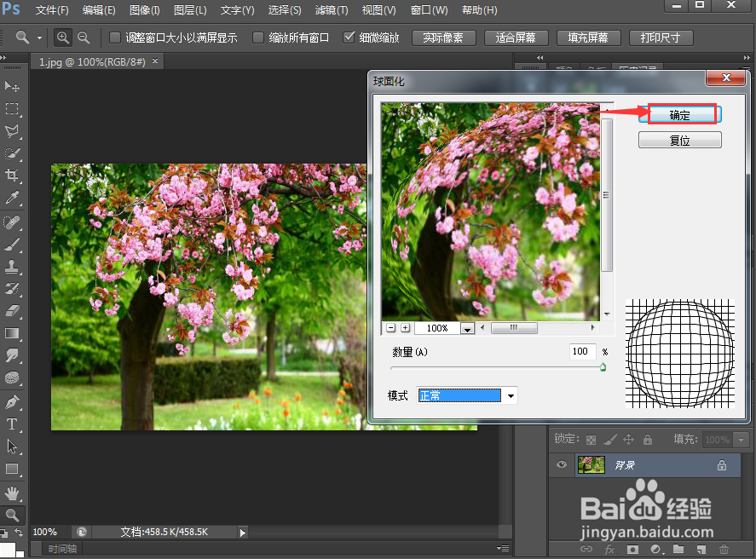Open the Layer menu
756x559 pixels.
(190, 10)
